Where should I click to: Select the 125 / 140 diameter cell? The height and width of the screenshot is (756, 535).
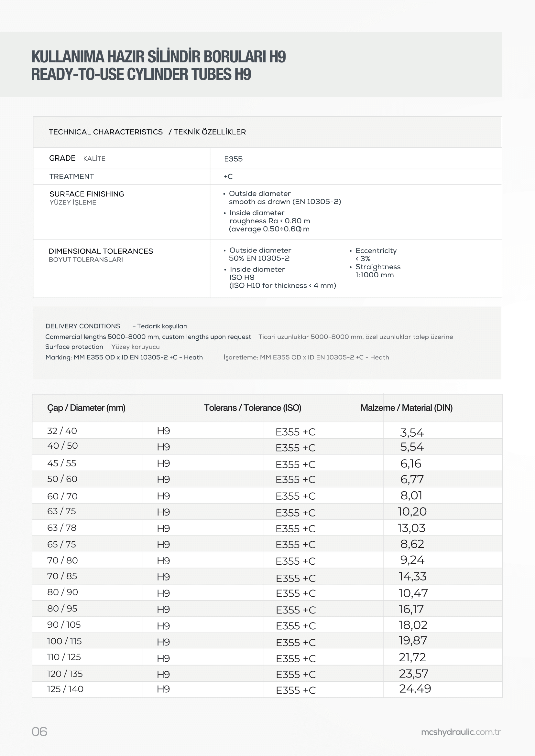[x=65, y=689]
